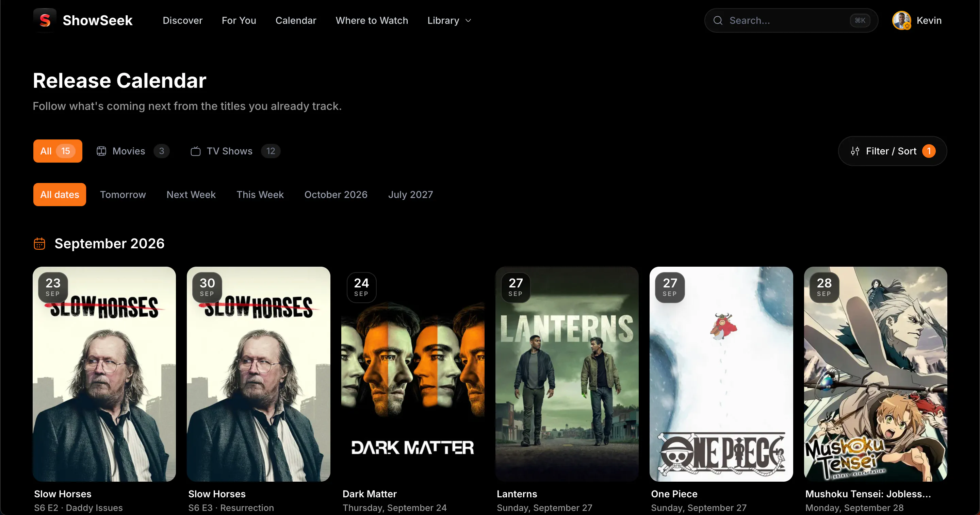Switch to the Movies tab
Screen dimensions: 980x515
pyautogui.click(x=133, y=151)
